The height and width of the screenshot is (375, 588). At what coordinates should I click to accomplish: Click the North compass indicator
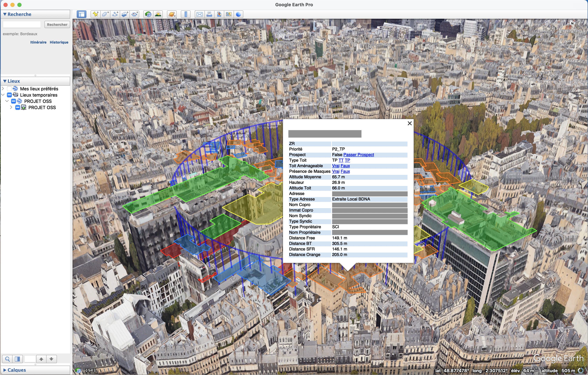coord(572,23)
